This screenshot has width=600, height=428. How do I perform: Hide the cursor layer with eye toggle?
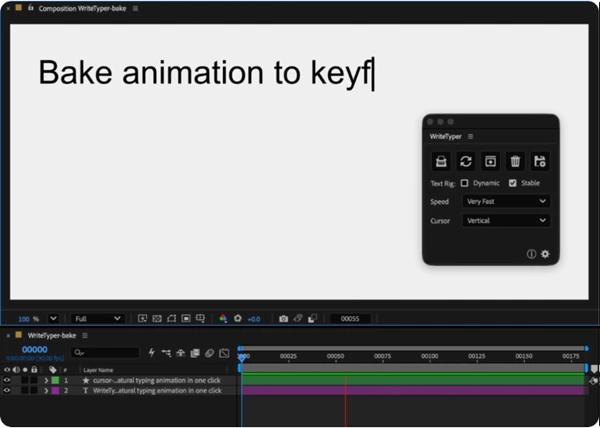pyautogui.click(x=7, y=380)
